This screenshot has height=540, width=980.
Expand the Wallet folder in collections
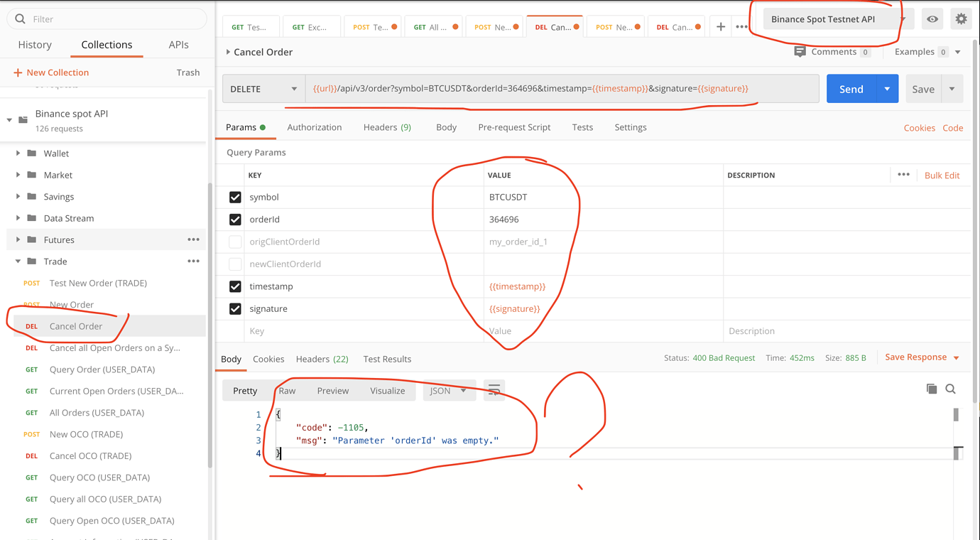coord(18,153)
